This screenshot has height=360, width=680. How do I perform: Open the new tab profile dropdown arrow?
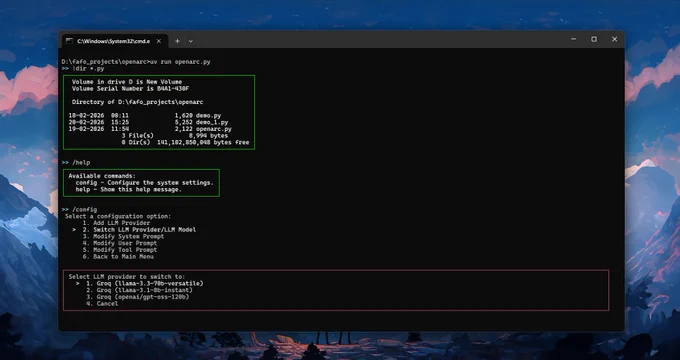tap(190, 41)
